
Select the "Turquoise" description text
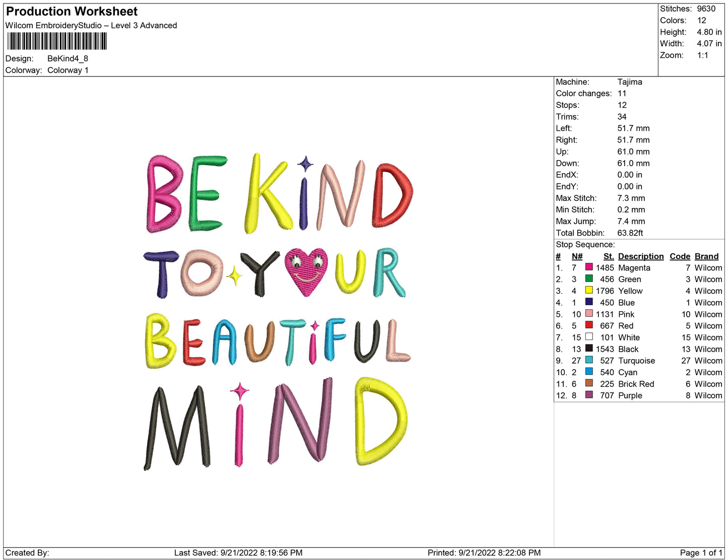point(636,361)
